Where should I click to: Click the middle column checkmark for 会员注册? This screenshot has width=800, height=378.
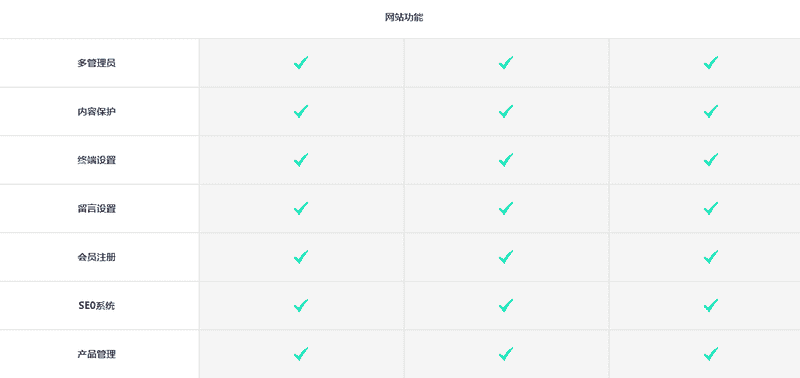pyautogui.click(x=506, y=257)
